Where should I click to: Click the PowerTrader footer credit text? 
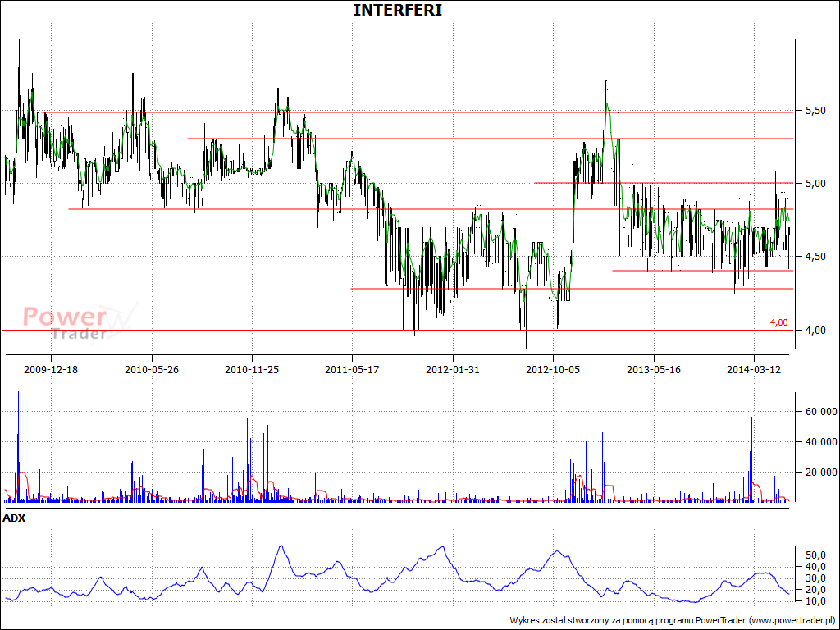click(x=673, y=620)
